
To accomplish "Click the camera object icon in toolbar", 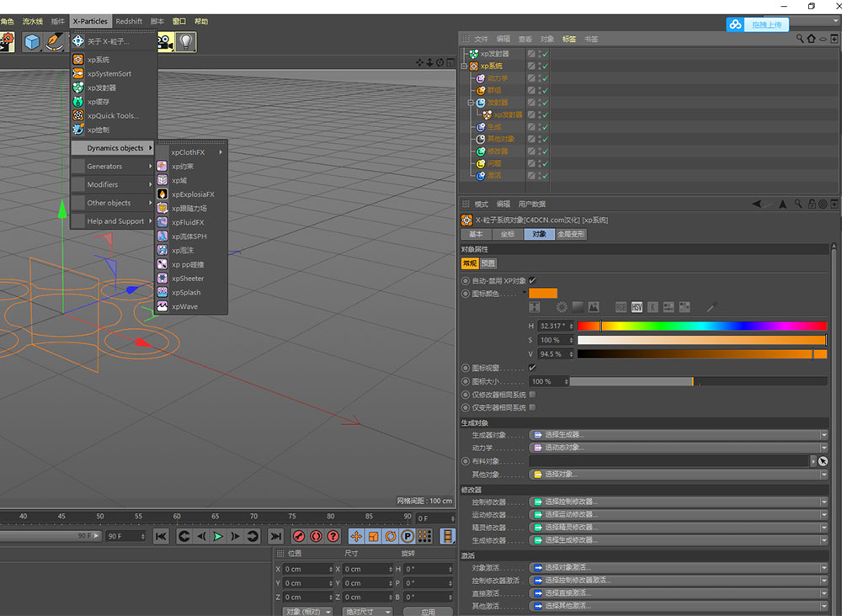I will pyautogui.click(x=165, y=42).
